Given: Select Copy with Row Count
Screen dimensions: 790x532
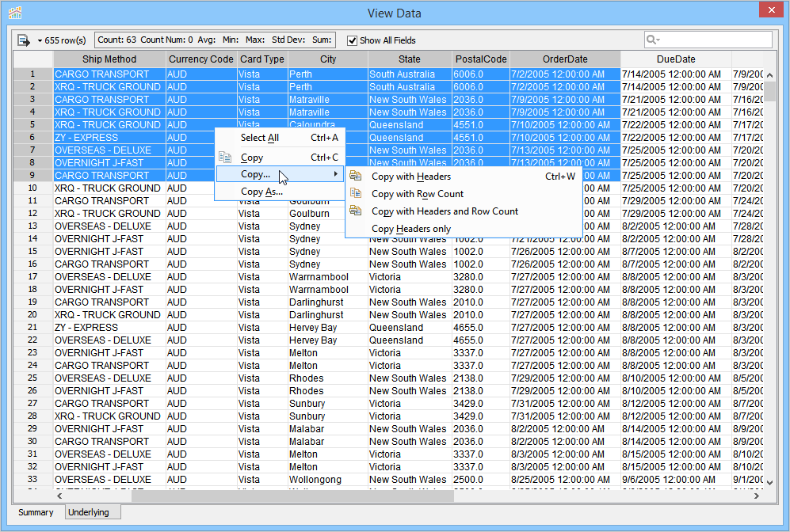Looking at the screenshot, I should pyautogui.click(x=464, y=194).
